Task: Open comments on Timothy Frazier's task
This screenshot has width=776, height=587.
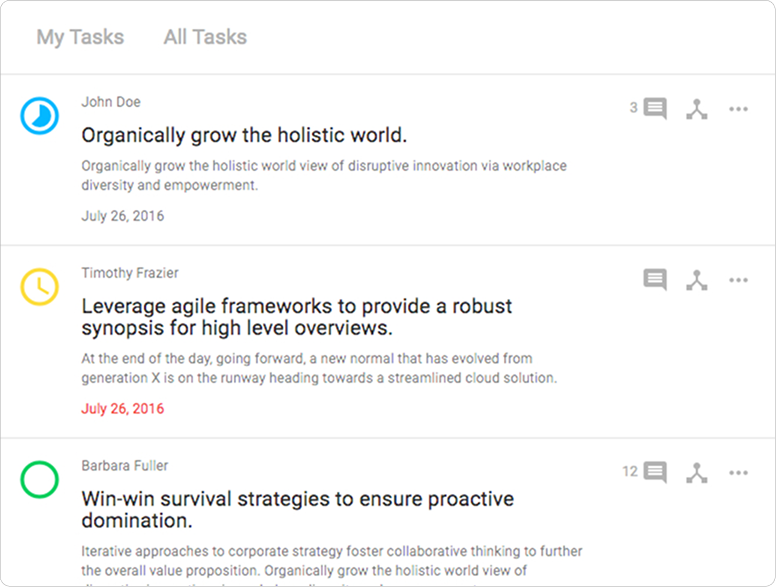Action: (x=655, y=280)
